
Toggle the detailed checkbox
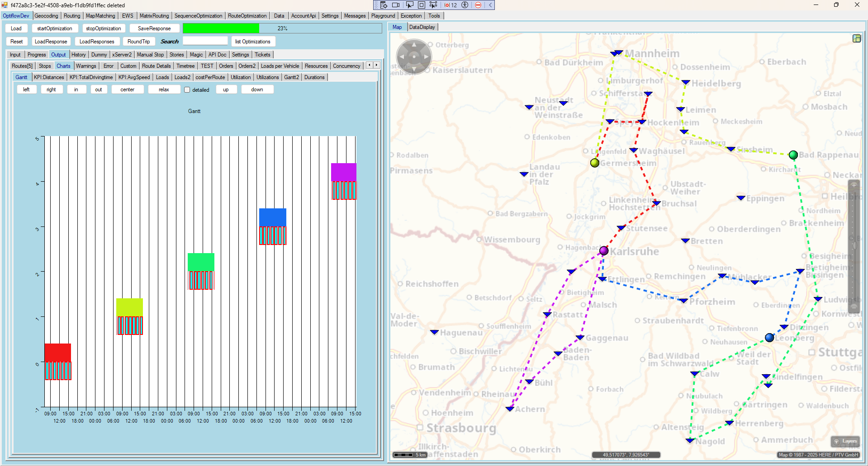coord(187,89)
